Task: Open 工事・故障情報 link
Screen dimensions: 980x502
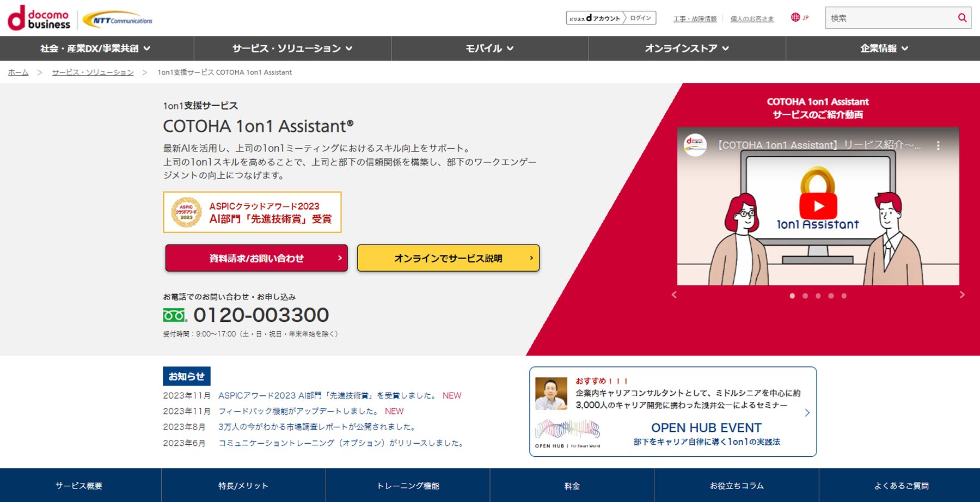Action: pos(695,19)
